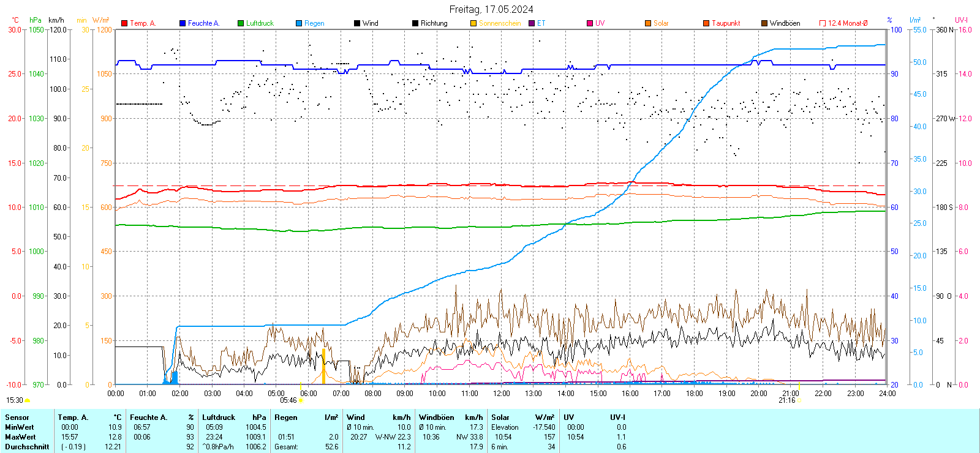The height and width of the screenshot is (453, 980).
Task: Click the Durchschnitt row label
Action: (x=27, y=447)
